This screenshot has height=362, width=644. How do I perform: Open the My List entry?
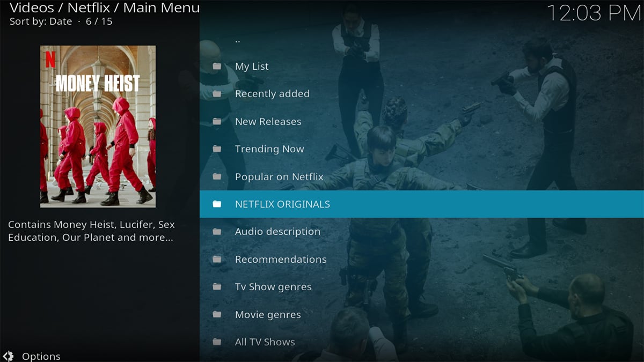point(251,67)
